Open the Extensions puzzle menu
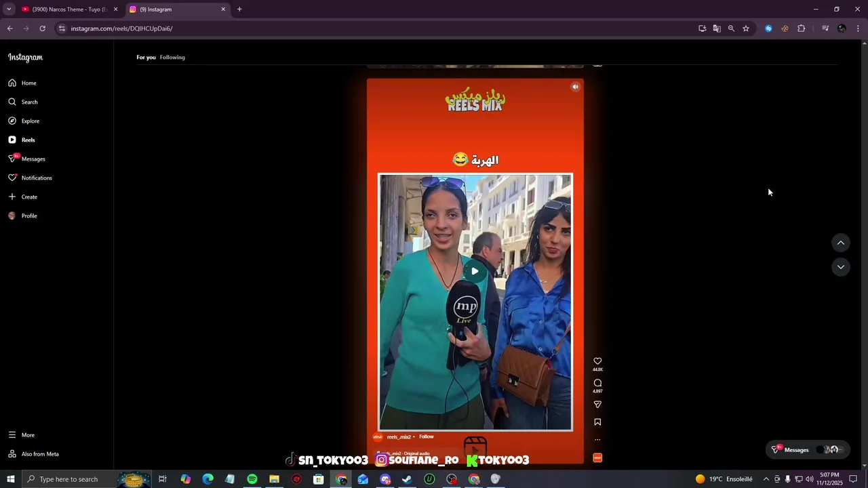 [x=801, y=28]
